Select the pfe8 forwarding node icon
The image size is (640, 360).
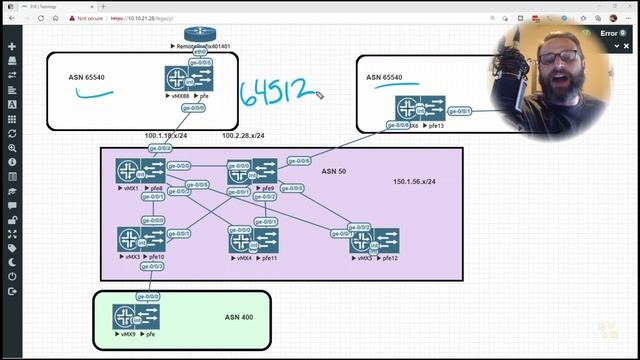click(x=153, y=171)
